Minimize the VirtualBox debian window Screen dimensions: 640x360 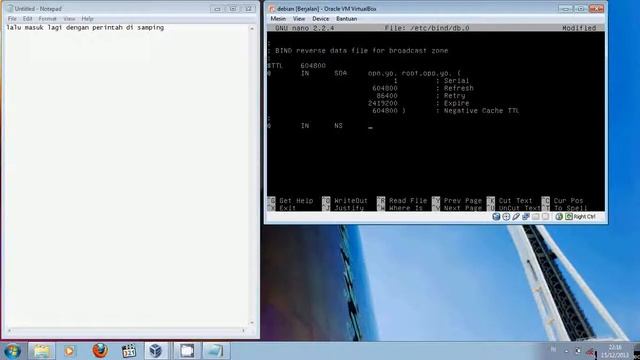[565, 9]
